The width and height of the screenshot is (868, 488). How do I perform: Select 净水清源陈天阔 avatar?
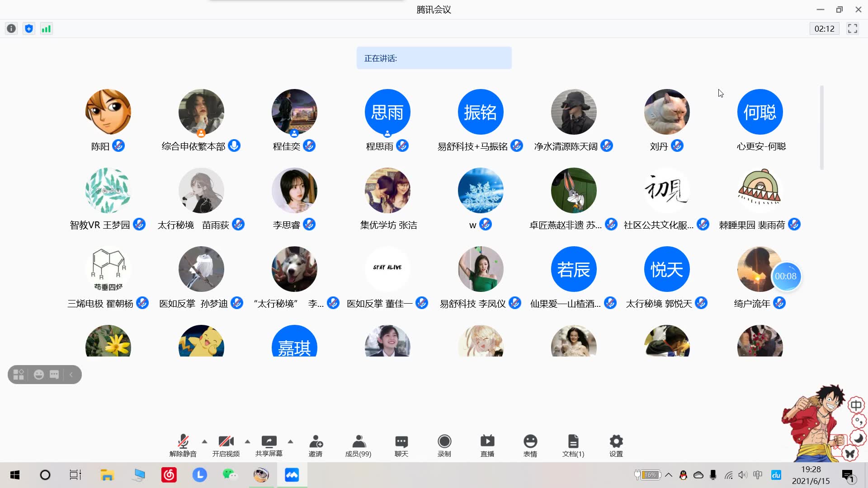(x=574, y=112)
